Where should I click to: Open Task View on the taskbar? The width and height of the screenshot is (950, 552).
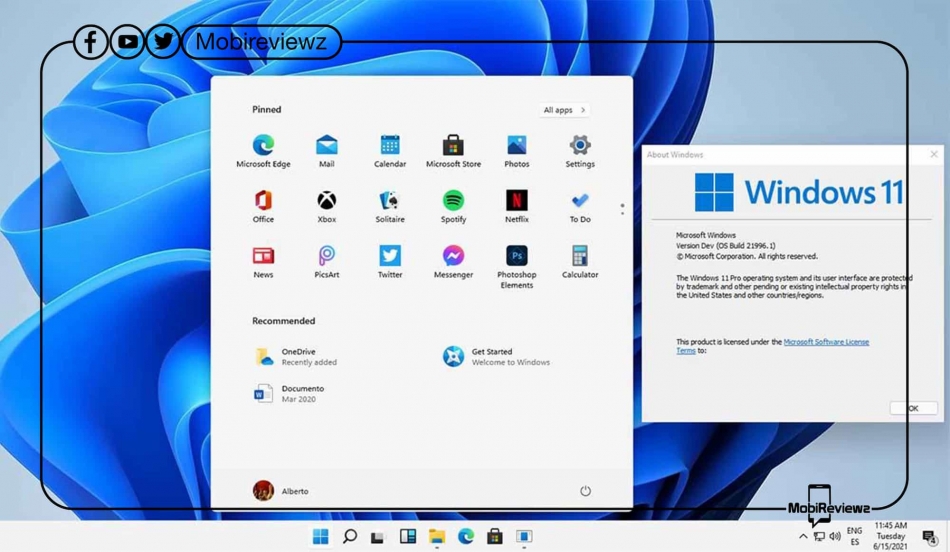click(378, 537)
